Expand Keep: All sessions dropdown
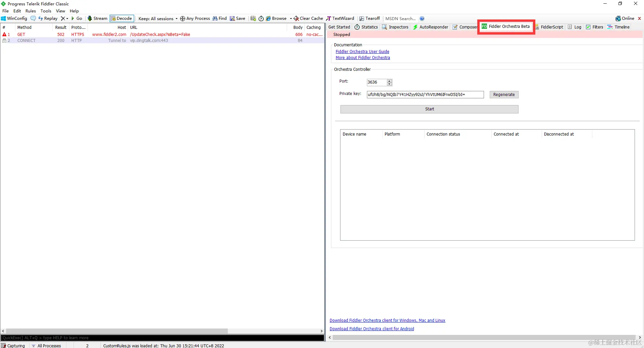644x348 pixels. [x=158, y=18]
